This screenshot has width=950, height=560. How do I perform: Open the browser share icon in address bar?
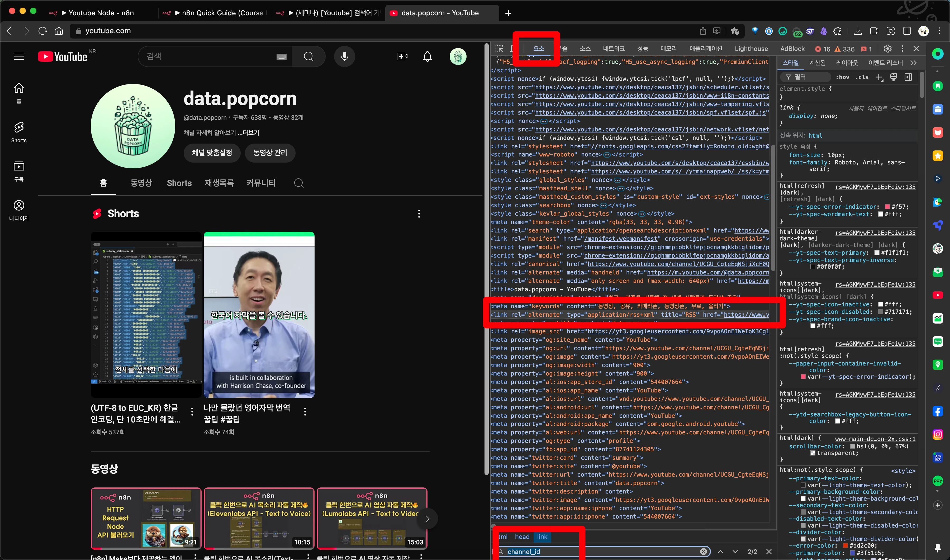tap(703, 31)
